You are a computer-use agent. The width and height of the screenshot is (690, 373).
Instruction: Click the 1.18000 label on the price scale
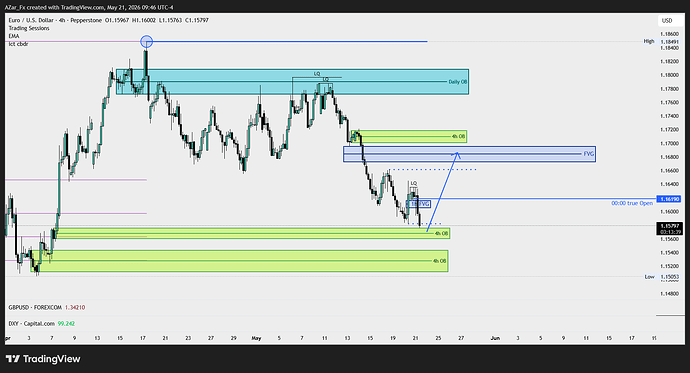(669, 75)
